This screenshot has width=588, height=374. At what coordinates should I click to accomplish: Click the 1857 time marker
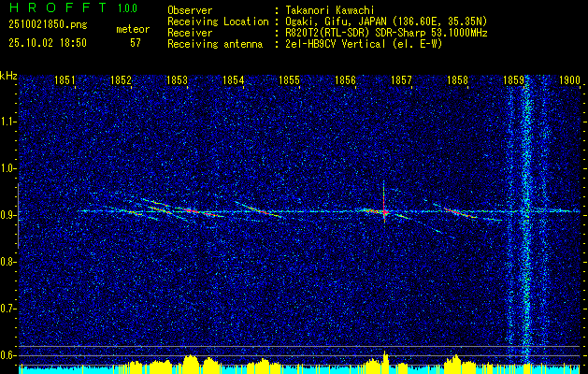tap(401, 80)
